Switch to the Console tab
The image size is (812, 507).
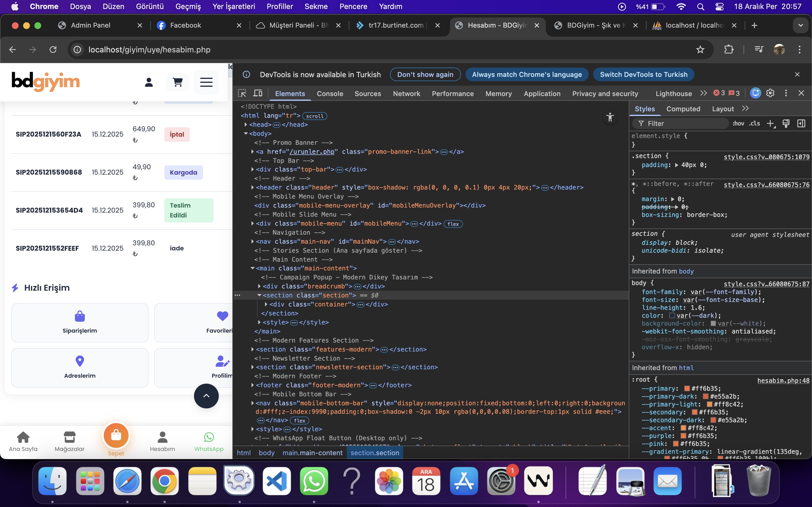[x=330, y=94]
